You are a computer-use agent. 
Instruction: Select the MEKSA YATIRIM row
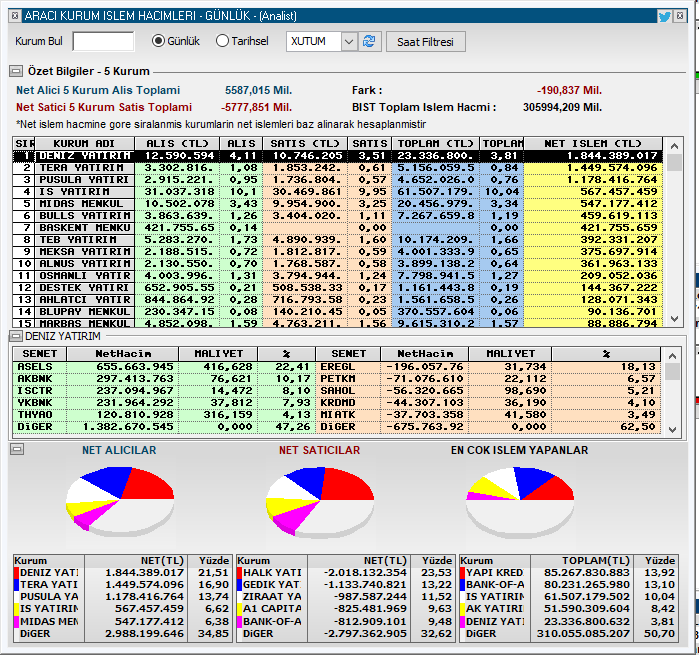pyautogui.click(x=337, y=252)
